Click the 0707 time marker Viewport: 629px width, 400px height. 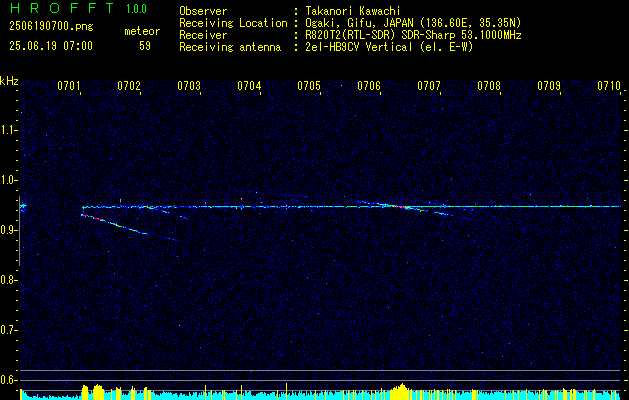coord(429,85)
